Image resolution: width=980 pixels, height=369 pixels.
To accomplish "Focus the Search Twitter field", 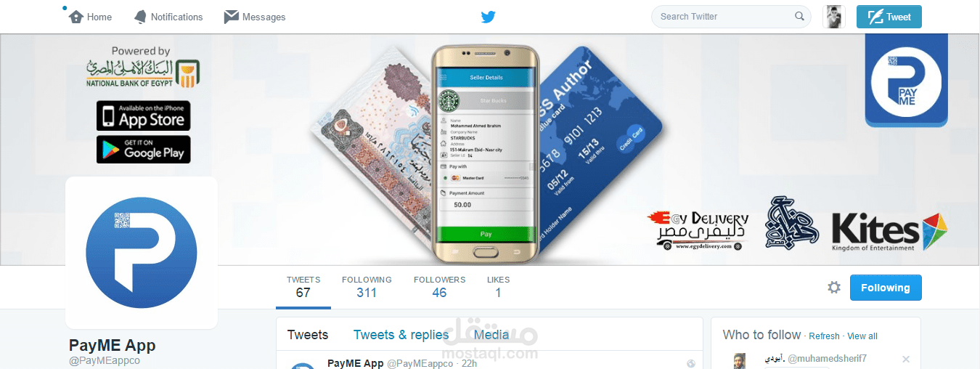I will pos(731,17).
